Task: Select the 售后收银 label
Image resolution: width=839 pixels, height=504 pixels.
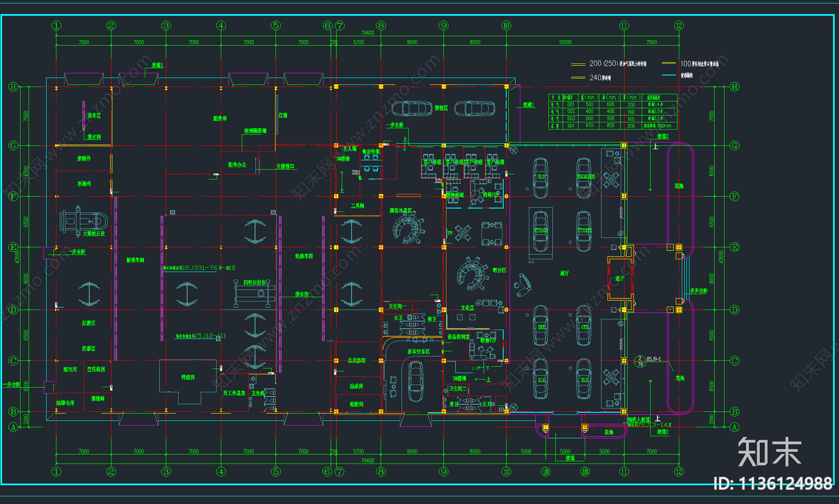Action: pos(371,152)
